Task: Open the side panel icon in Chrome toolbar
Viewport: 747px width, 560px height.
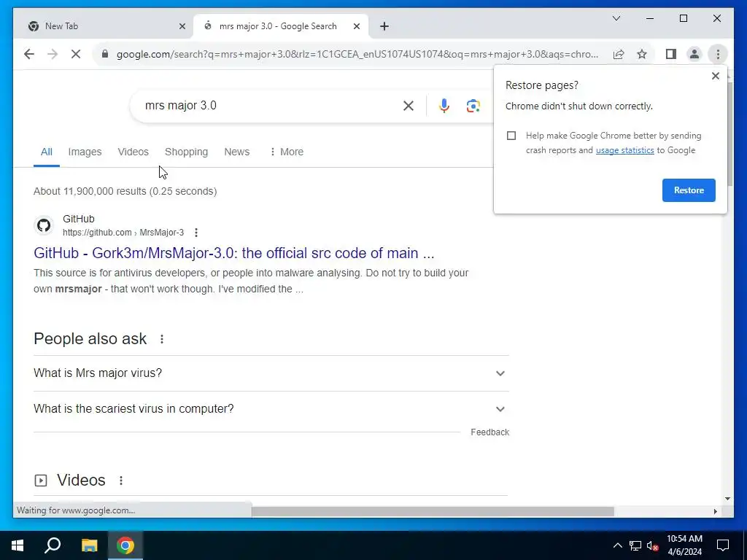Action: 671,54
